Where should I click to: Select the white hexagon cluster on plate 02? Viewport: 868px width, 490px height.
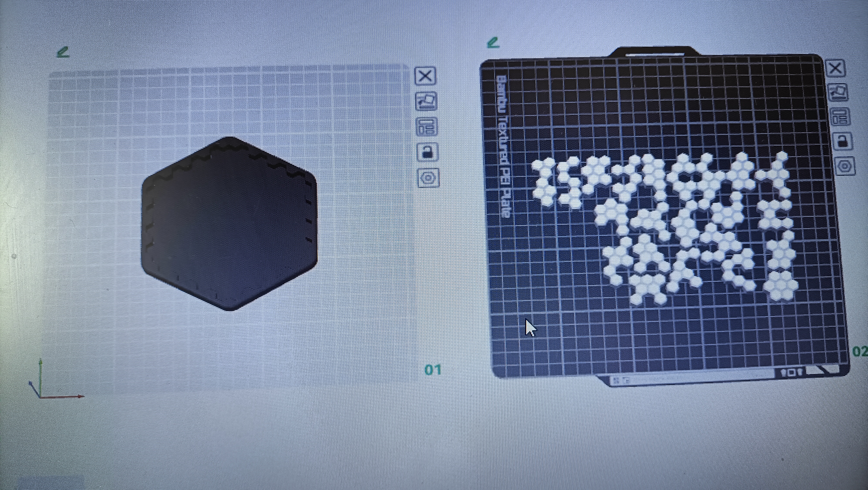pos(664,228)
